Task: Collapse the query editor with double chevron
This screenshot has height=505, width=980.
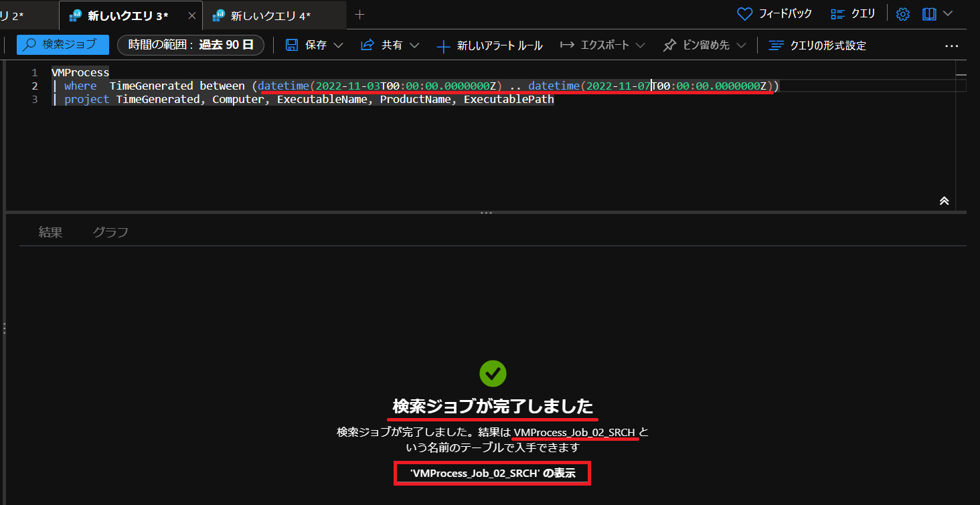Action: coord(945,201)
